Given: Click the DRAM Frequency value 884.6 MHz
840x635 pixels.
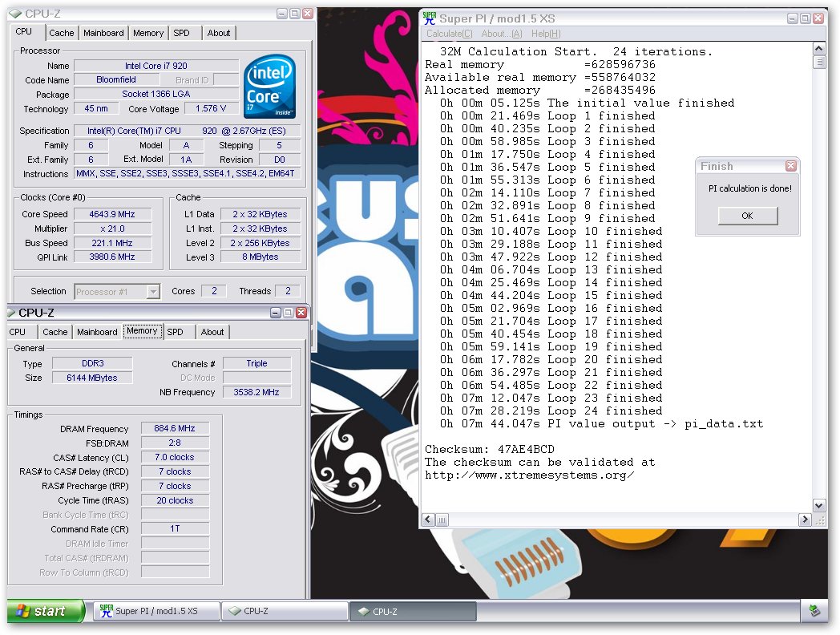Looking at the screenshot, I should (x=175, y=428).
